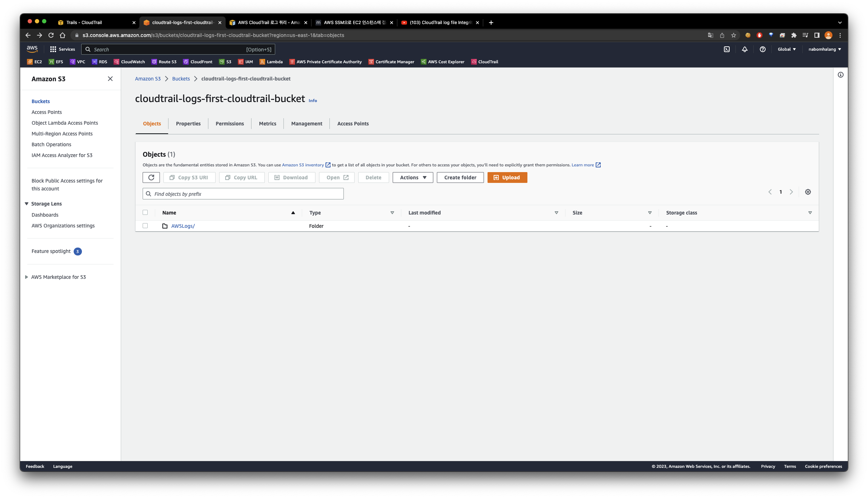Open the nabomhalang account menu
Screen dimensions: 868x498
pos(825,49)
